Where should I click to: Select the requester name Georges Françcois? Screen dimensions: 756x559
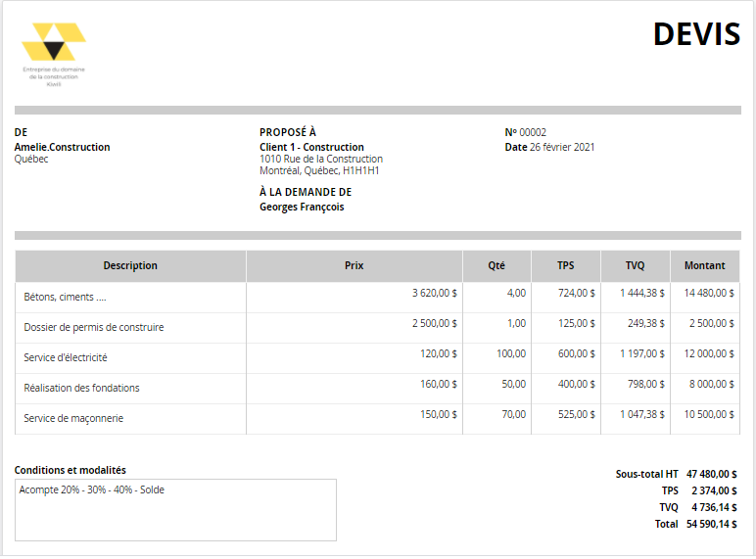click(302, 207)
